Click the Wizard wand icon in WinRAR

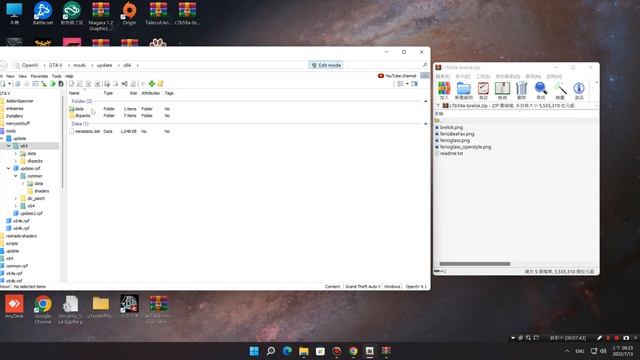coord(560,91)
